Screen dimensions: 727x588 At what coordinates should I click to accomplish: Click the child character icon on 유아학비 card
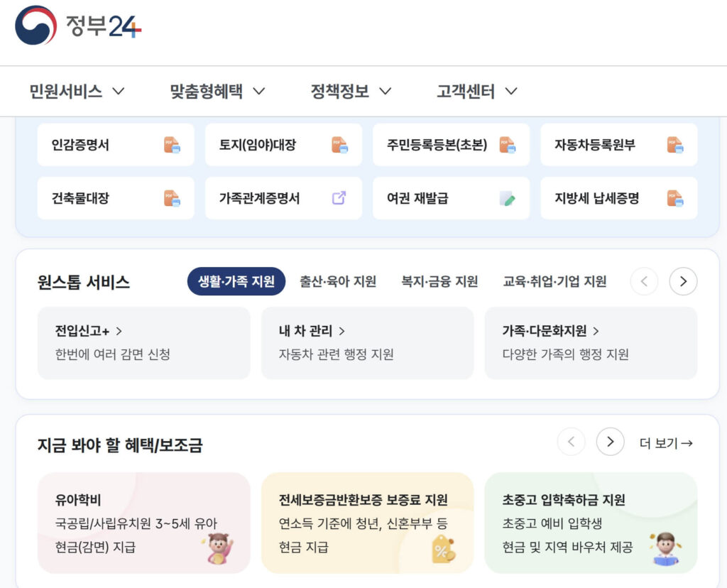pos(219,548)
